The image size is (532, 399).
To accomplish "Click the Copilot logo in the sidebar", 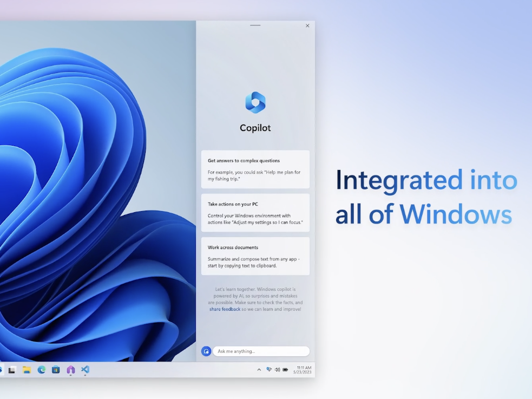I will click(255, 102).
